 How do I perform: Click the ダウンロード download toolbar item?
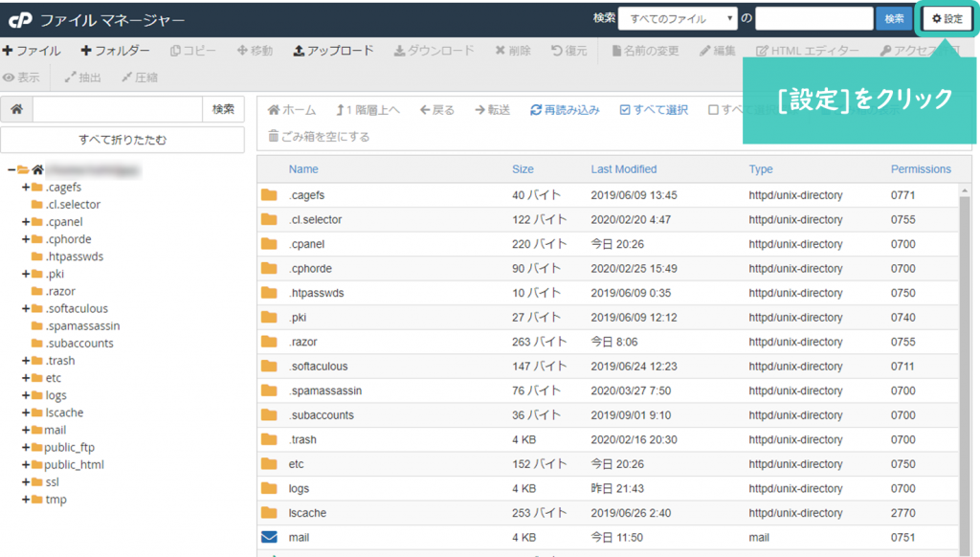[434, 51]
